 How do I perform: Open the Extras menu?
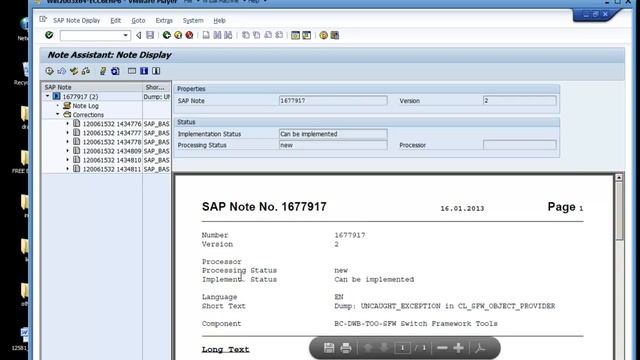click(164, 20)
